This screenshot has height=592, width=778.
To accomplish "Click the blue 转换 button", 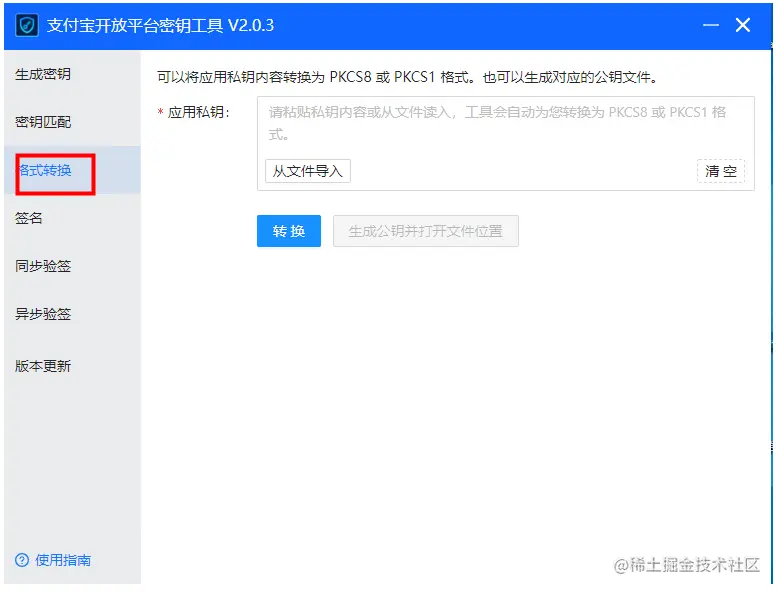I will pos(289,231).
